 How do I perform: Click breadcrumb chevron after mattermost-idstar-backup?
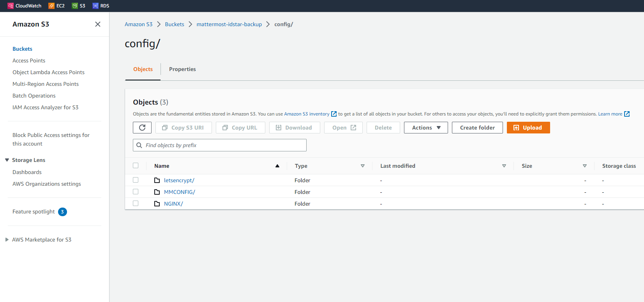point(268,24)
